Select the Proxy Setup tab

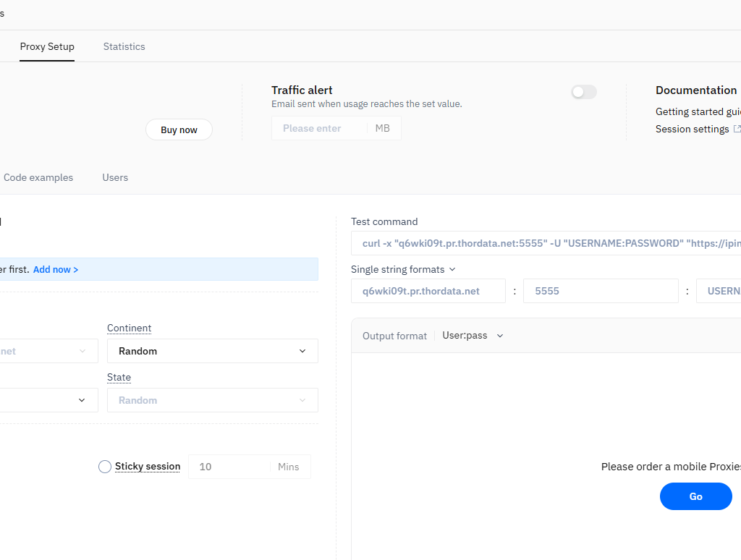pyautogui.click(x=47, y=46)
